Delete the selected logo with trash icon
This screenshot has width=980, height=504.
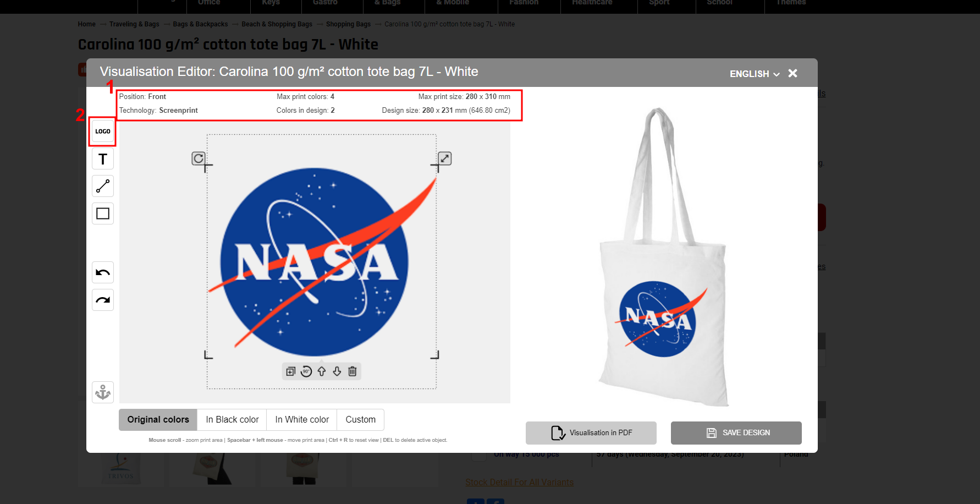[x=353, y=371]
